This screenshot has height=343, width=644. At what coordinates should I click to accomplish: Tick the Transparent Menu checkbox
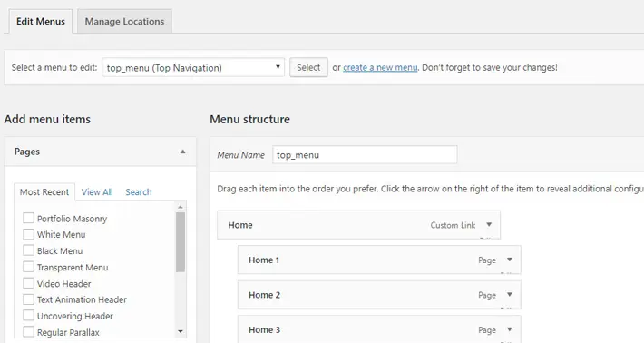click(28, 267)
